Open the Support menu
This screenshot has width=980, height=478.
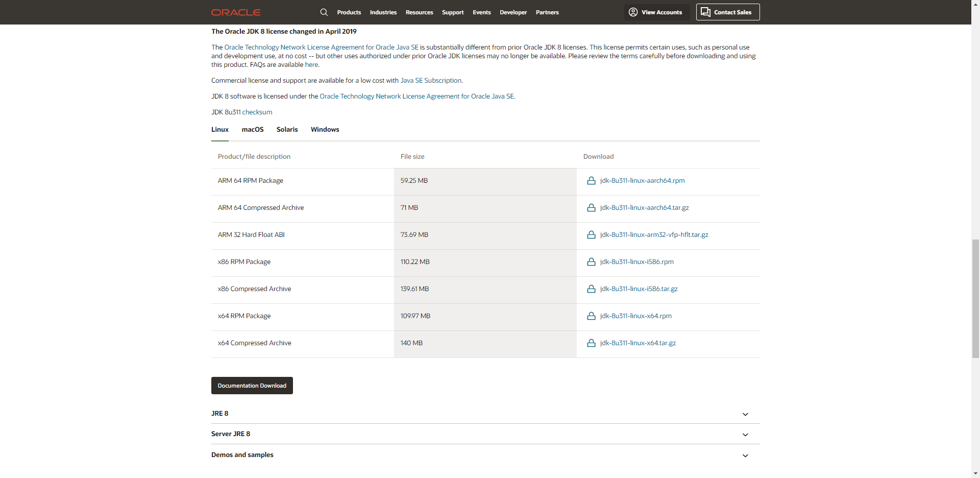[x=453, y=12]
